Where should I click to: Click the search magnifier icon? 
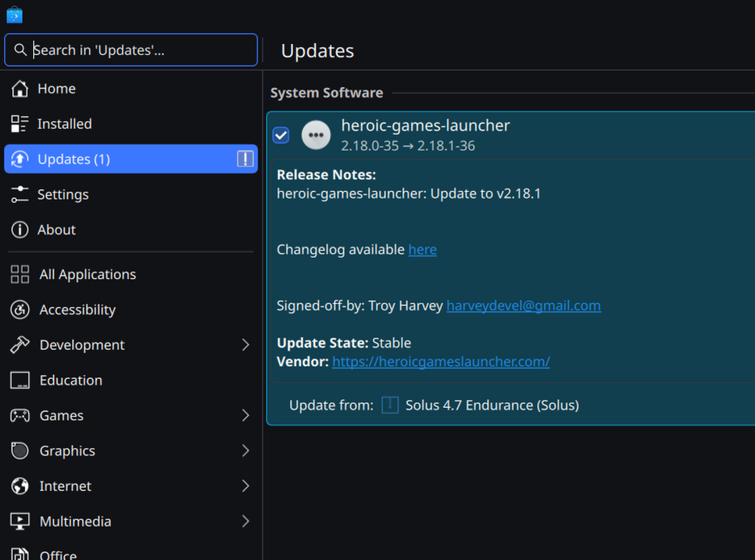(20, 50)
